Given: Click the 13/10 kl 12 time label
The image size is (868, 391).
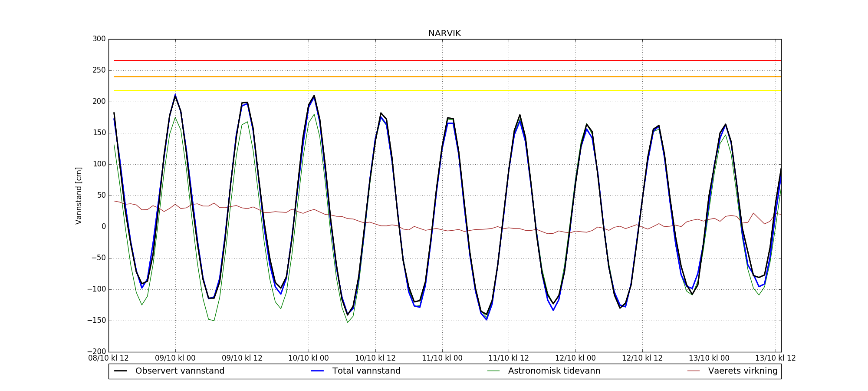Looking at the screenshot, I should point(776,358).
